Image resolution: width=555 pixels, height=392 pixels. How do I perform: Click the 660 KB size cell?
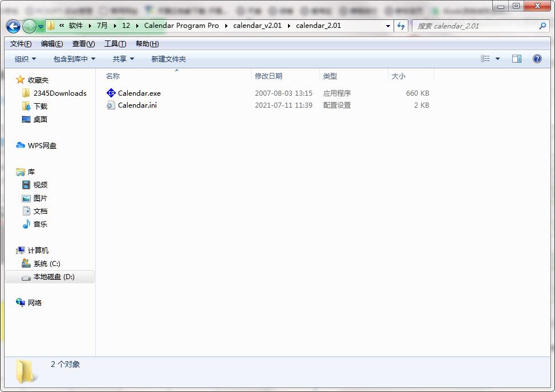pyautogui.click(x=418, y=93)
